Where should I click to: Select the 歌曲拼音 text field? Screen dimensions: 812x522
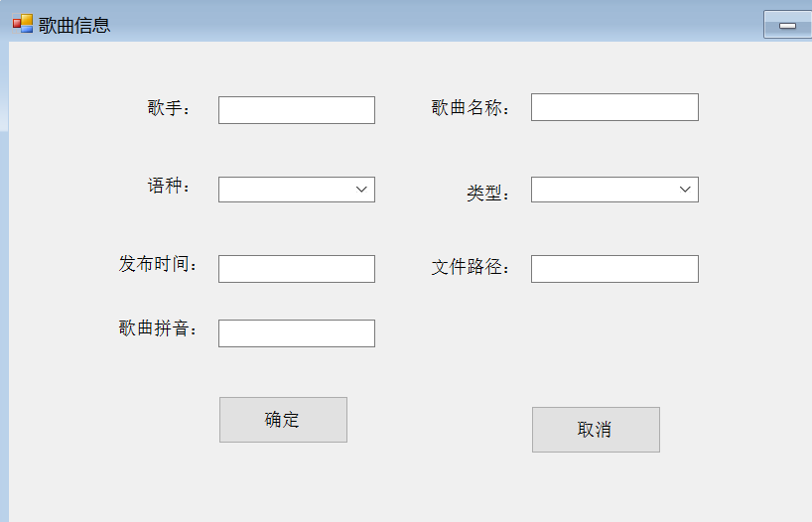pos(297,333)
